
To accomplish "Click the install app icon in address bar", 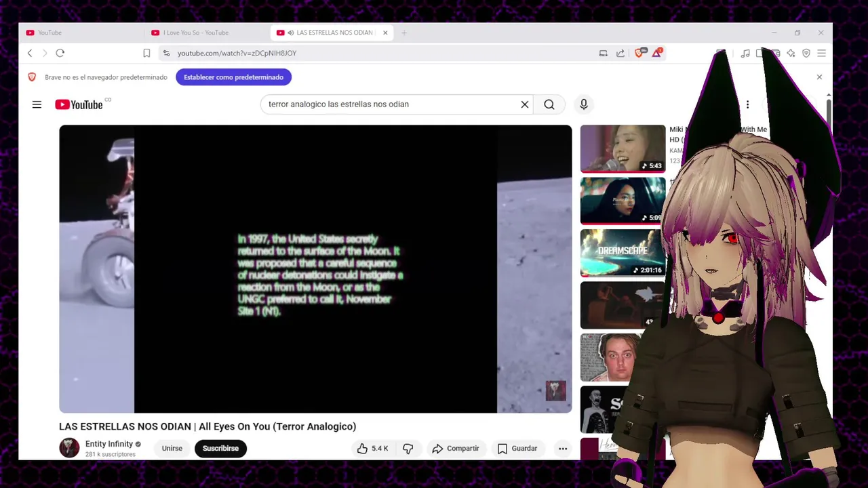I will tap(603, 53).
